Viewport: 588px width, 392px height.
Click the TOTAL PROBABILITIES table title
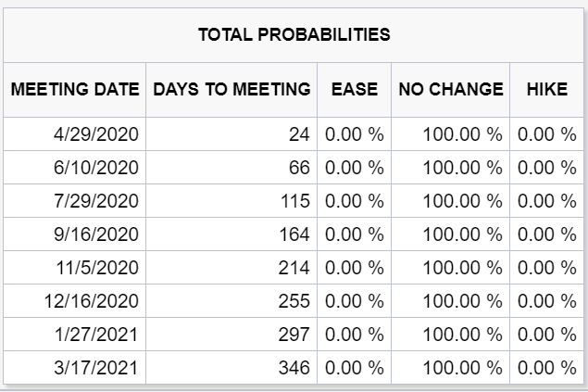click(294, 35)
